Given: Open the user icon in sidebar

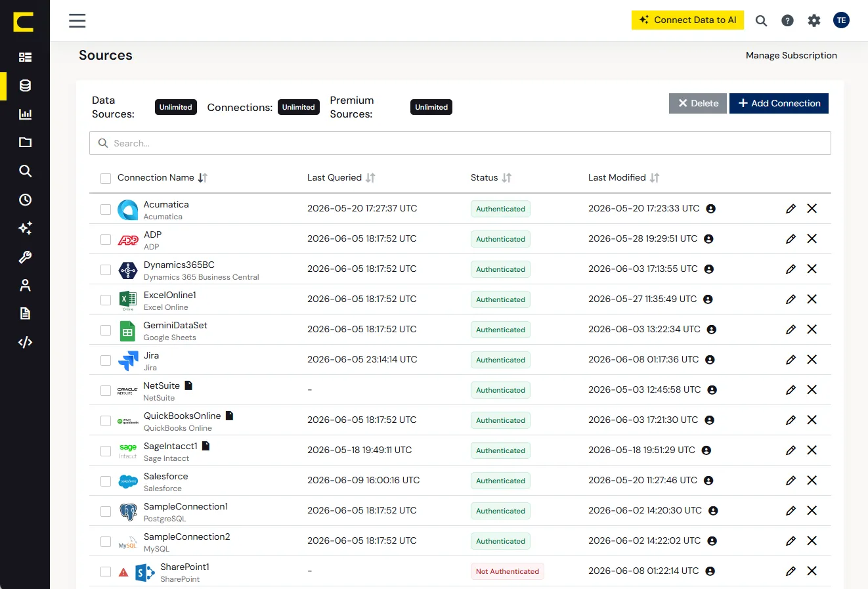Looking at the screenshot, I should point(25,285).
